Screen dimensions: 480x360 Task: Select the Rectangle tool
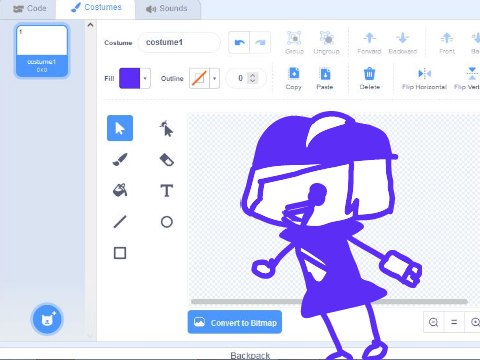(120, 253)
